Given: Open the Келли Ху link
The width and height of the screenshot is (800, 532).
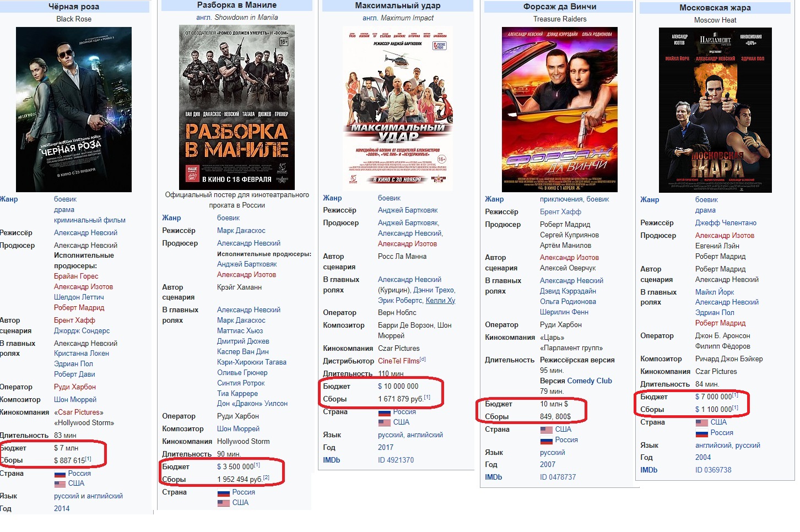Looking at the screenshot, I should [440, 301].
